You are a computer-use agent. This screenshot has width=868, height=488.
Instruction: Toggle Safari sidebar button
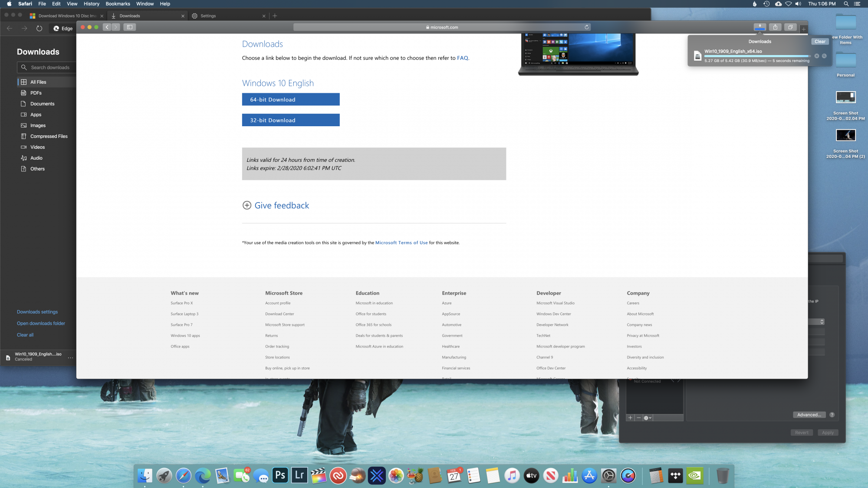(129, 27)
